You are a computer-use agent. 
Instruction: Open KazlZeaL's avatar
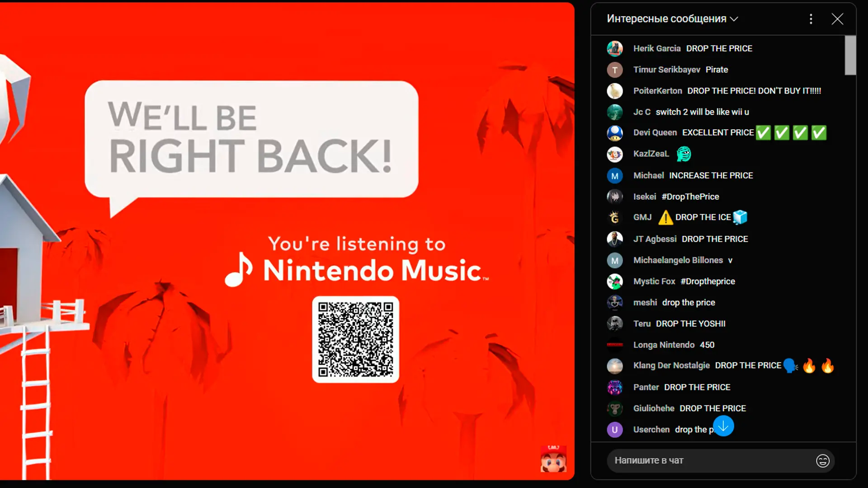pos(615,154)
